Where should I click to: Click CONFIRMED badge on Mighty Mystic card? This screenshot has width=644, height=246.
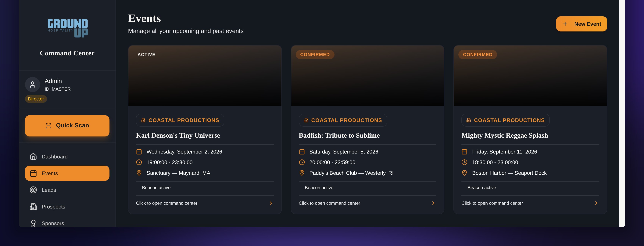[478, 55]
